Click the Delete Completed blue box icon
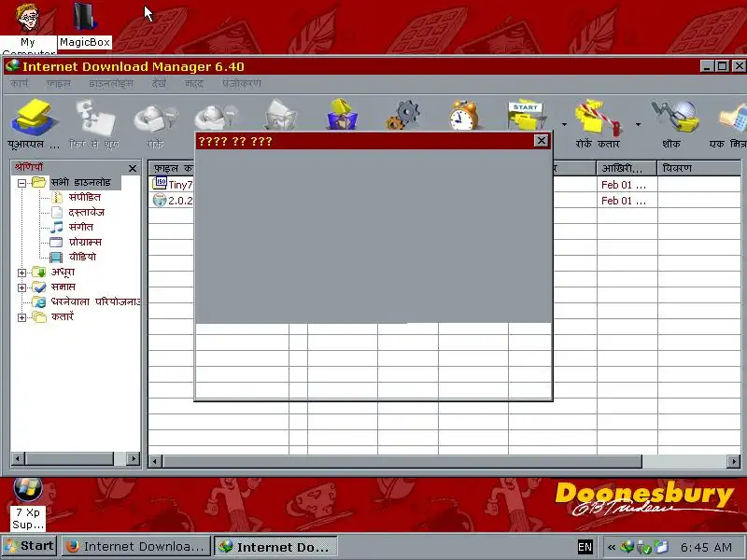The width and height of the screenshot is (747, 560). pyautogui.click(x=342, y=114)
